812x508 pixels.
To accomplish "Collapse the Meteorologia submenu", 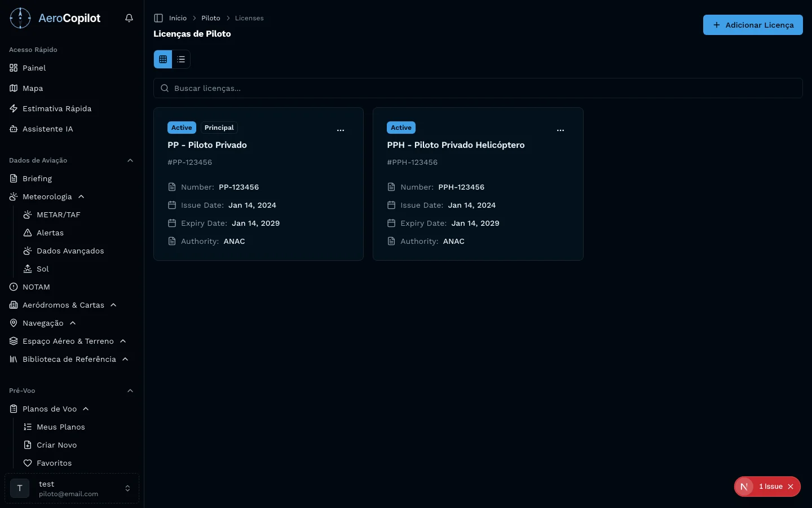I will pyautogui.click(x=81, y=196).
